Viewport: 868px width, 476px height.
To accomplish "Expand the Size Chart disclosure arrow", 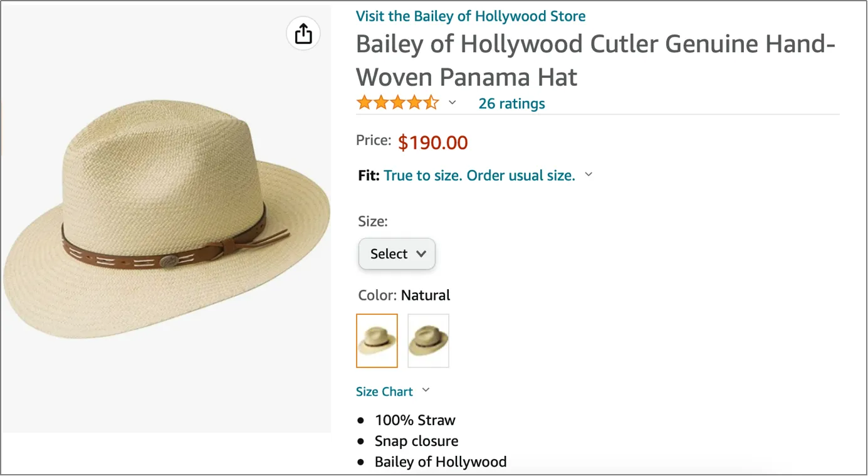I will click(x=426, y=390).
